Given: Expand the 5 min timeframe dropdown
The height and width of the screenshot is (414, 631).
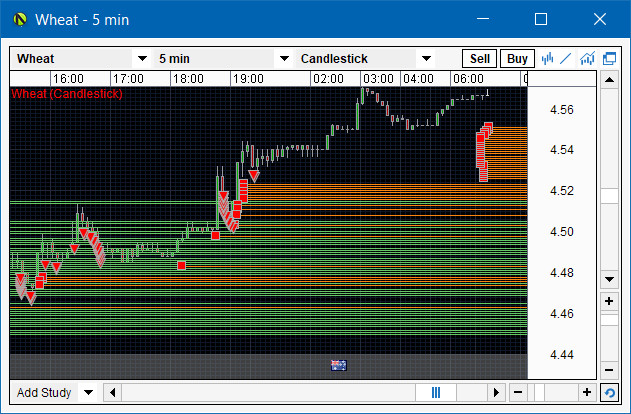Looking at the screenshot, I should pos(283,59).
